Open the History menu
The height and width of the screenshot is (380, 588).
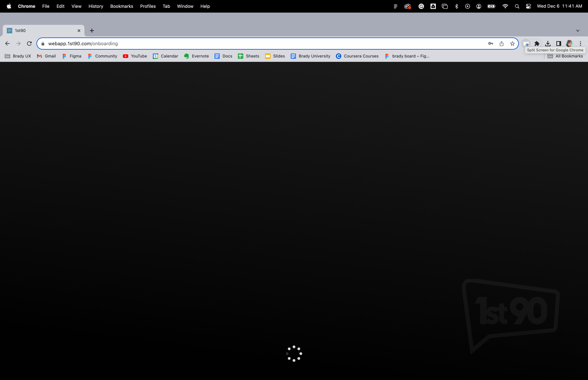(x=96, y=6)
